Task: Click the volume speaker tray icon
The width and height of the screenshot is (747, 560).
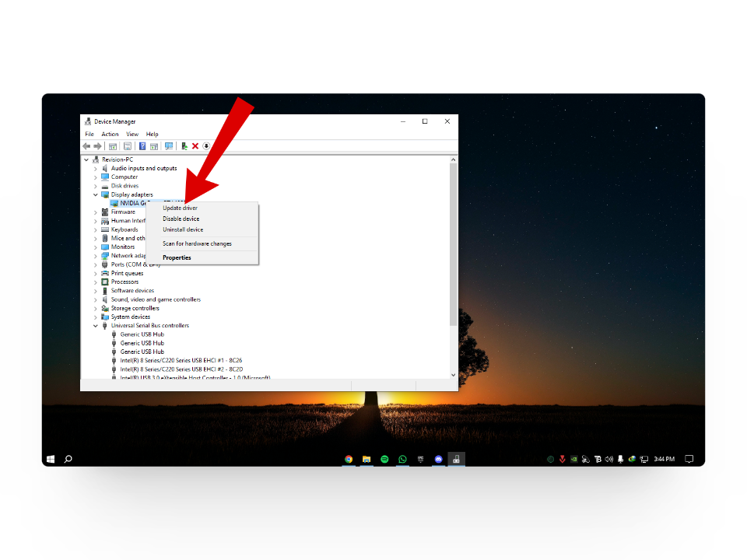Action: tap(608, 459)
